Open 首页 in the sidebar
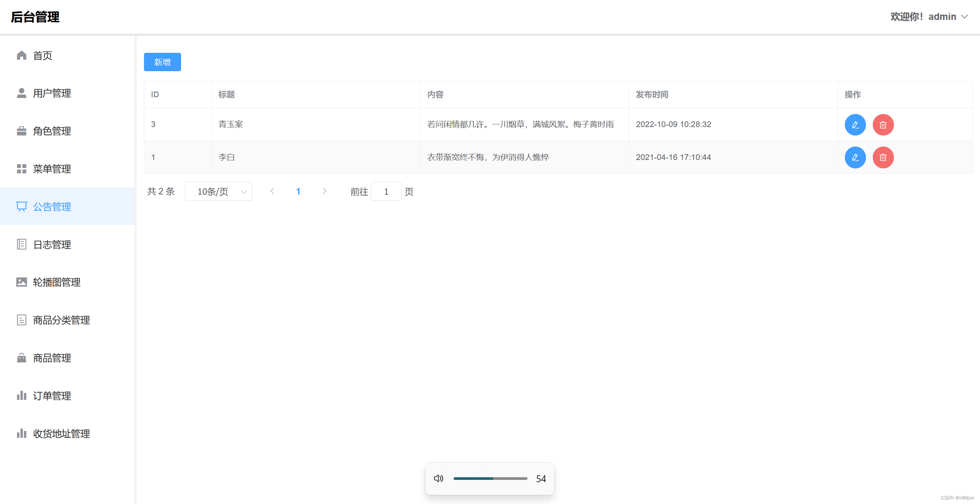980x504 pixels. pyautogui.click(x=67, y=55)
